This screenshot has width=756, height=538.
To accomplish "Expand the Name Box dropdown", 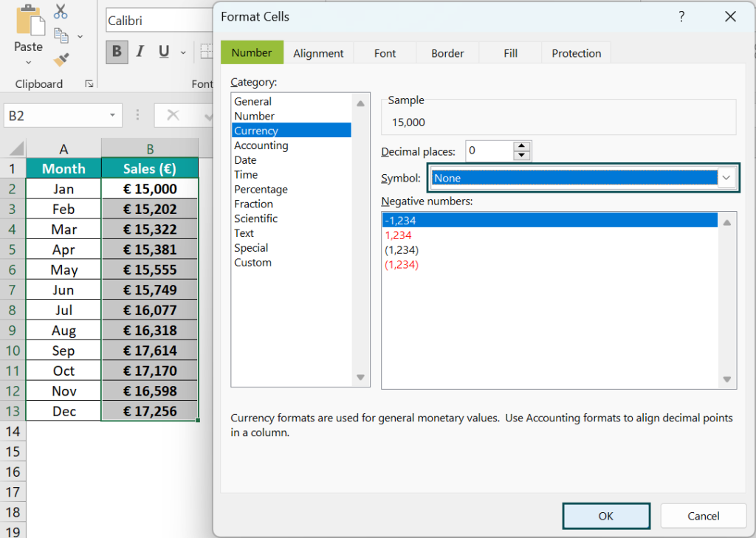I will 113,115.
